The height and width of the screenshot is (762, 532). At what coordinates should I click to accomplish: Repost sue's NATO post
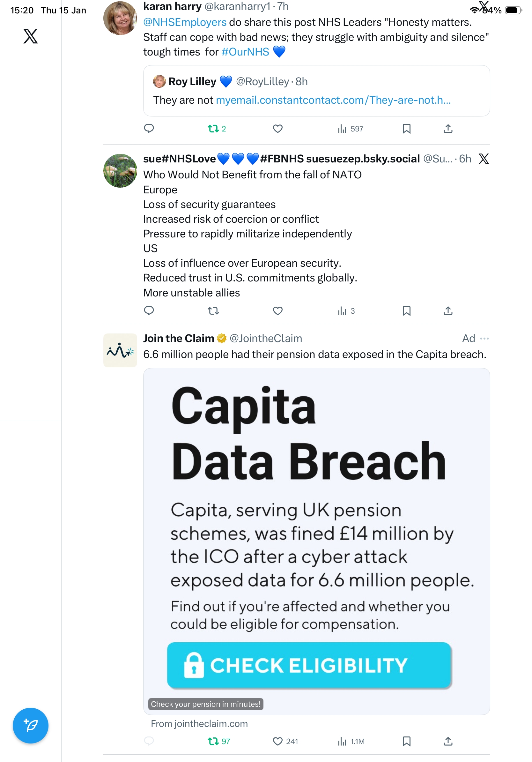click(213, 311)
